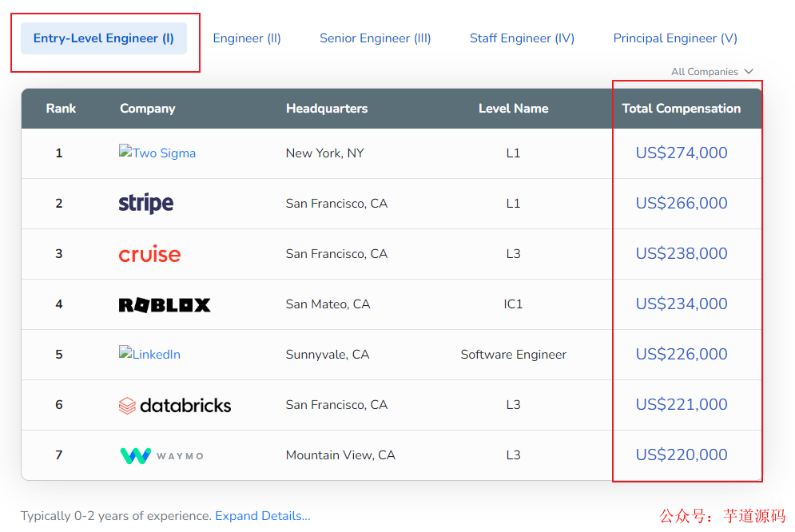Click the IC1 level name cell
Image resolution: width=795 pixels, height=532 pixels.
[513, 304]
